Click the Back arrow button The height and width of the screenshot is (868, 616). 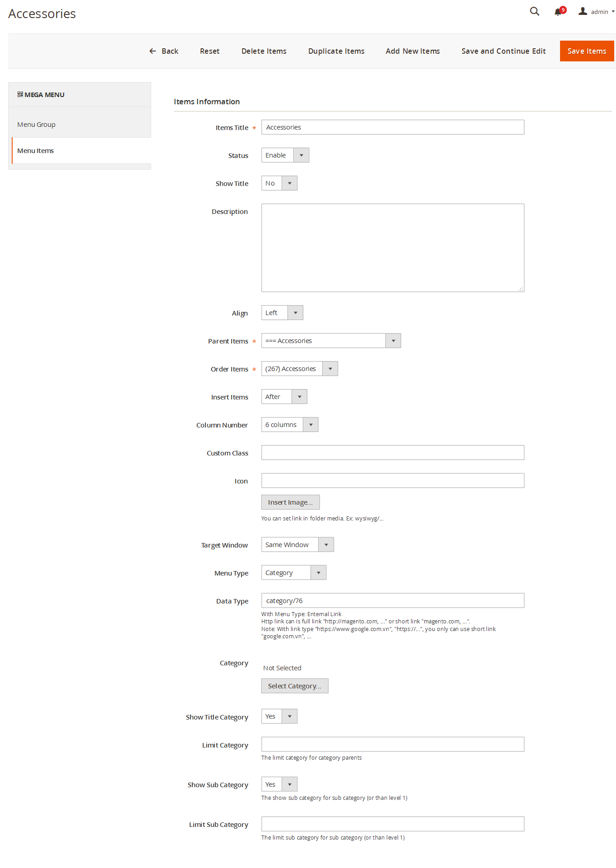point(164,51)
